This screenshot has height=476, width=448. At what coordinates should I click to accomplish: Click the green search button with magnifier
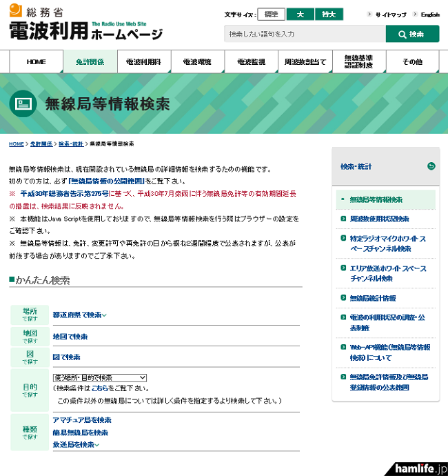point(411,34)
